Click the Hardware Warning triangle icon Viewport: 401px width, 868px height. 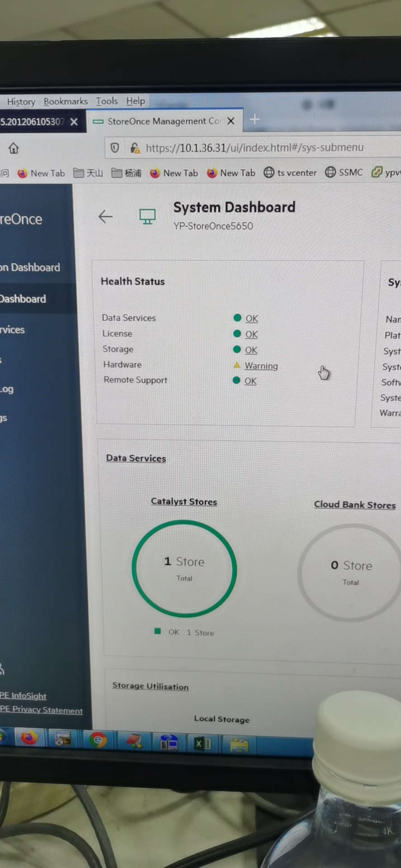tap(236, 365)
